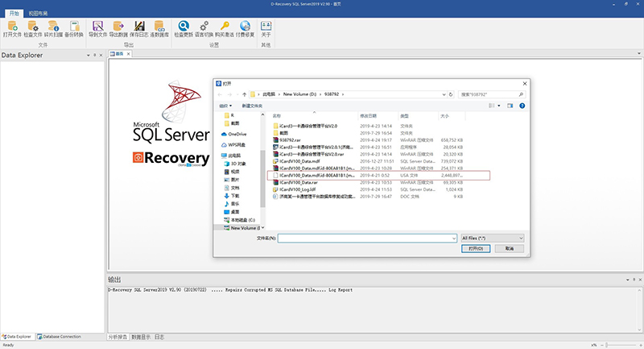Open 3D 对象 in dialog sidebar

[235, 164]
